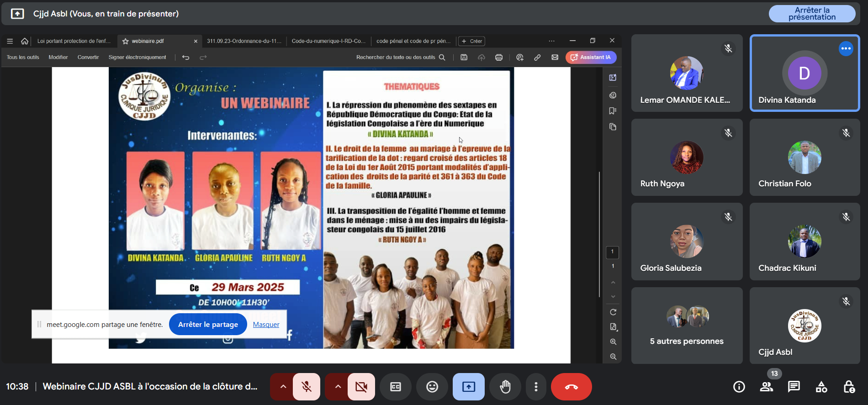Print the PDF using printer icon
The image size is (868, 405).
coord(499,58)
